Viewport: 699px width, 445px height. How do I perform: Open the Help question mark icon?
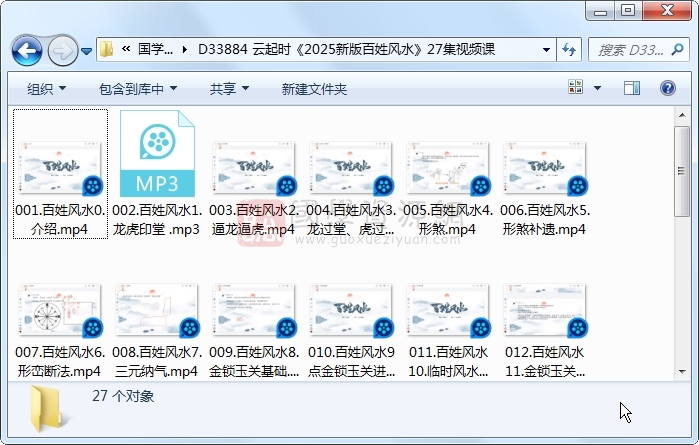667,88
